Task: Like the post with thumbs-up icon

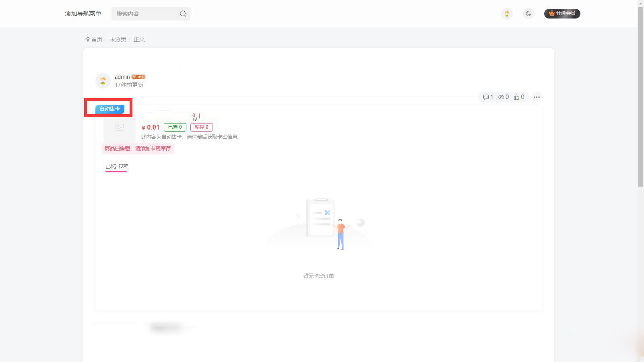Action: point(516,97)
